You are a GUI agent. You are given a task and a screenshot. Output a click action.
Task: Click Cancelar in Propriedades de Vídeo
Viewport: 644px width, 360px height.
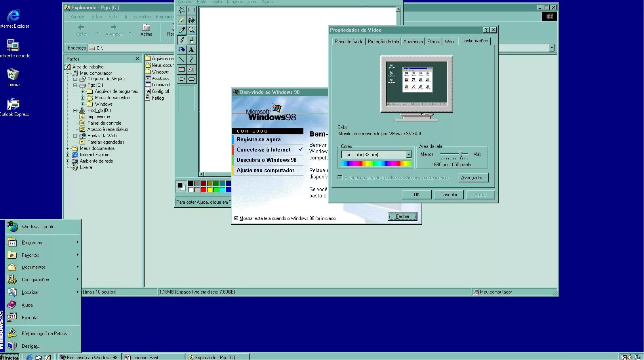pyautogui.click(x=449, y=195)
